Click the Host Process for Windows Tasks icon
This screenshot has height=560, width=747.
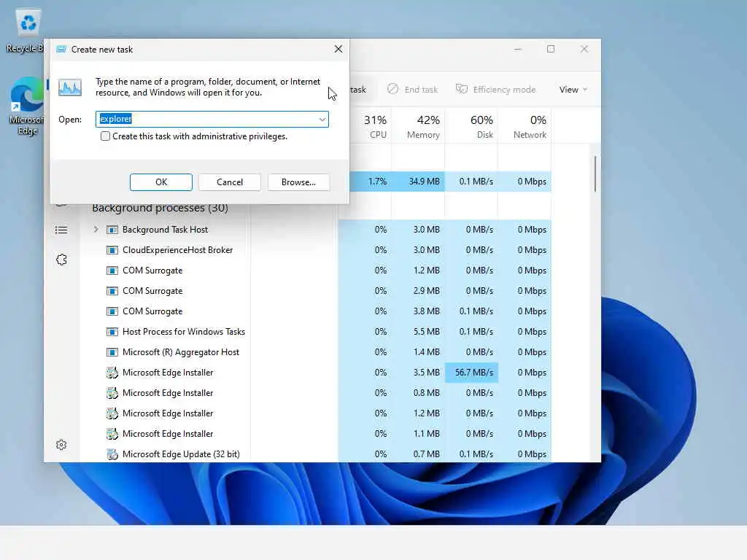pos(112,332)
